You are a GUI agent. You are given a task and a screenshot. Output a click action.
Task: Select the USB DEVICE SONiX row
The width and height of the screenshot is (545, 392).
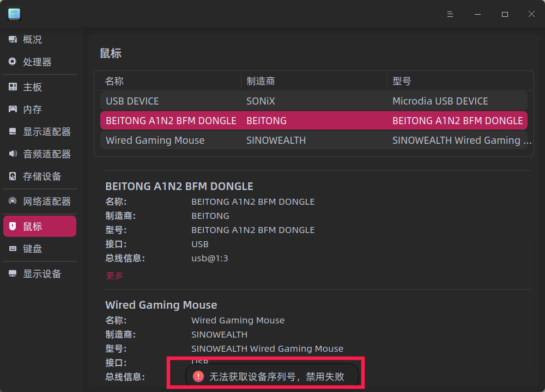tap(313, 101)
